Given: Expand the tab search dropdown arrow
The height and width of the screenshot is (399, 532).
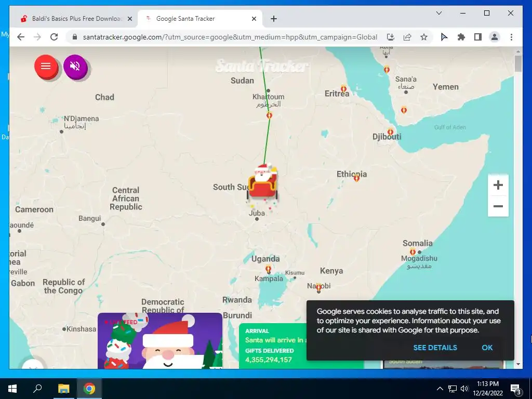Looking at the screenshot, I should (438, 13).
